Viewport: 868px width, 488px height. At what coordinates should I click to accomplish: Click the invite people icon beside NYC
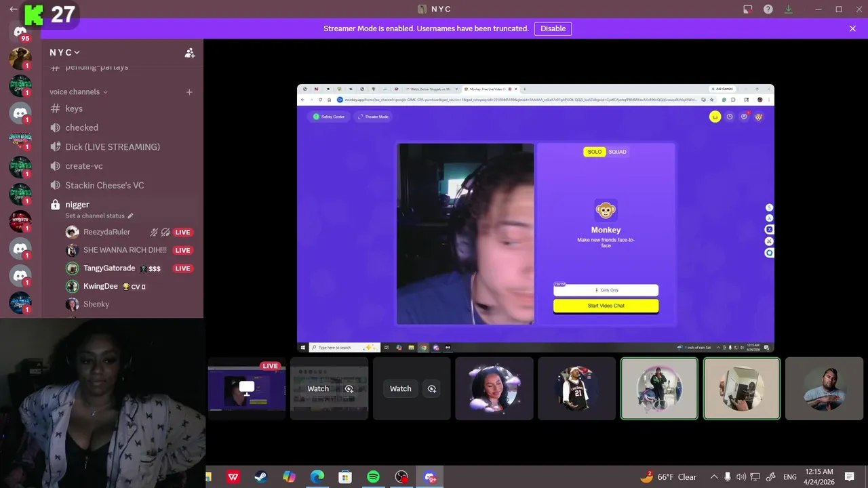[x=190, y=53]
